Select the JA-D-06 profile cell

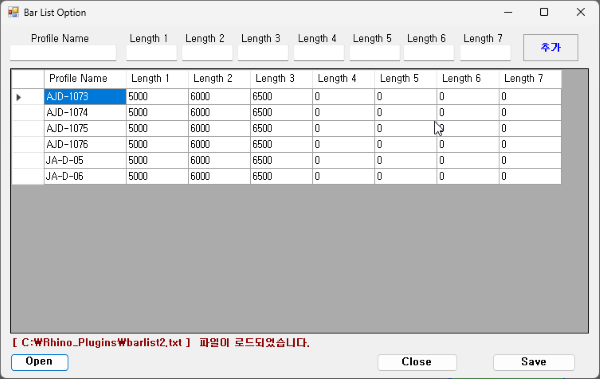(85, 176)
